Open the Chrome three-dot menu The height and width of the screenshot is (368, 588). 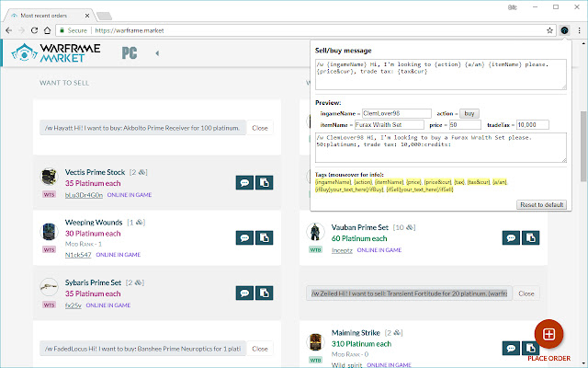580,30
